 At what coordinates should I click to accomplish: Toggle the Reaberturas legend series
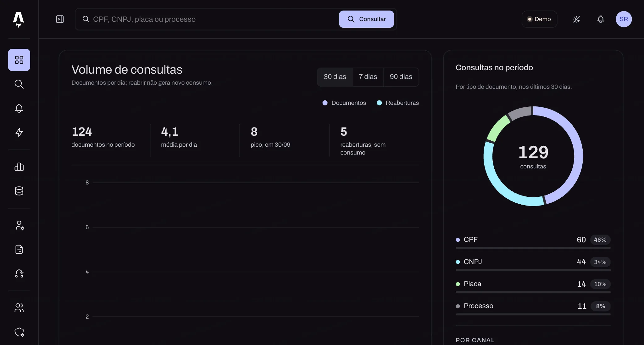pyautogui.click(x=398, y=103)
